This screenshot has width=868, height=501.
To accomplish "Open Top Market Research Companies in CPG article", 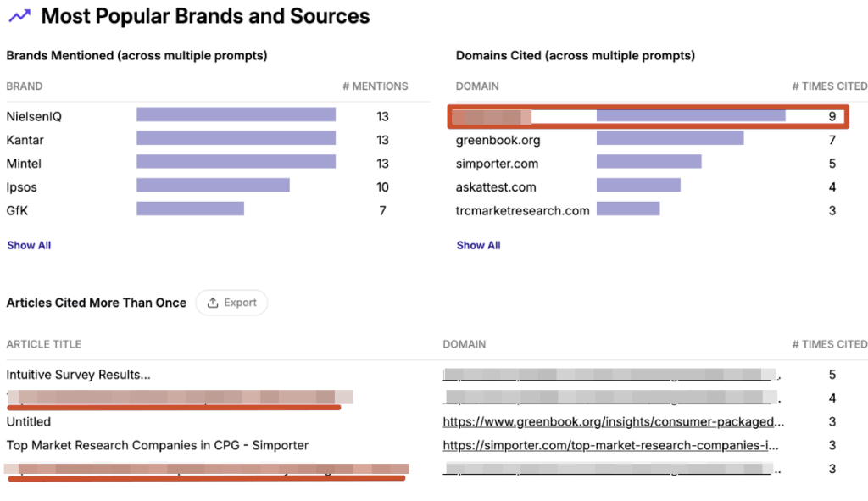I will (x=157, y=445).
